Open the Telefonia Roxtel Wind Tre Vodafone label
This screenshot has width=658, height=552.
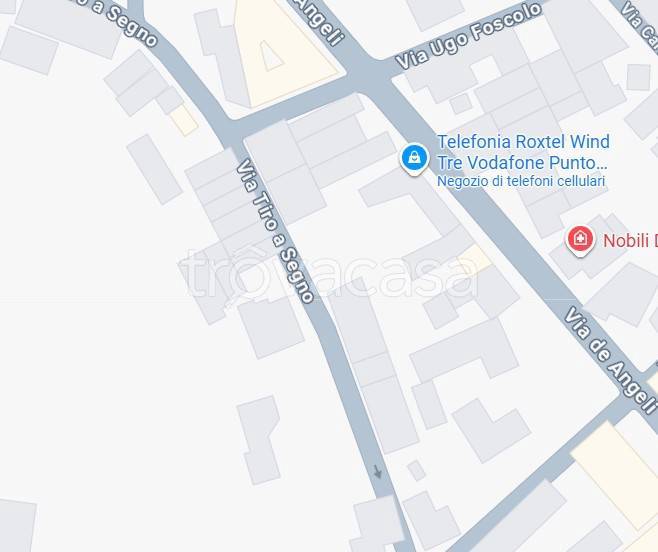pos(523,152)
